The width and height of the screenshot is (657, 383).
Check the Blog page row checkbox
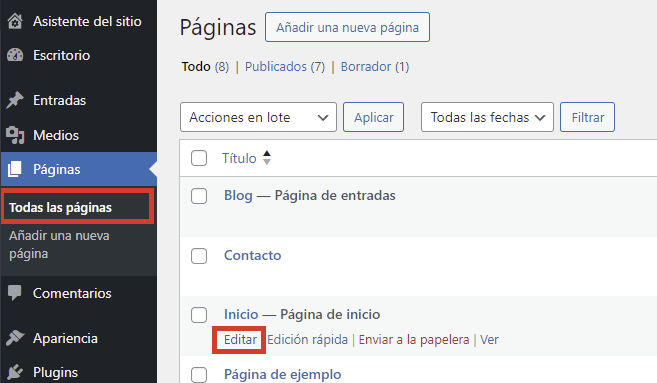(x=199, y=196)
